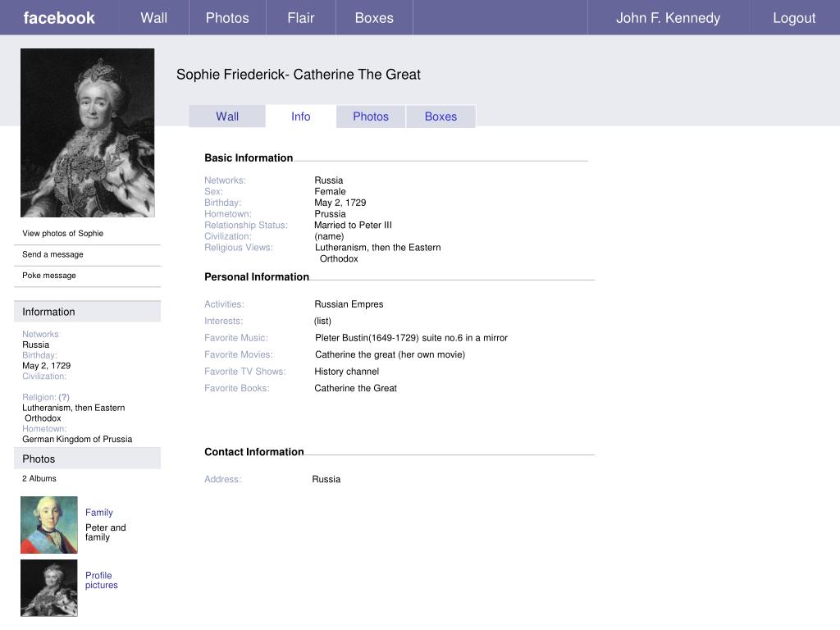Switch to the profile Wall tab

click(227, 116)
